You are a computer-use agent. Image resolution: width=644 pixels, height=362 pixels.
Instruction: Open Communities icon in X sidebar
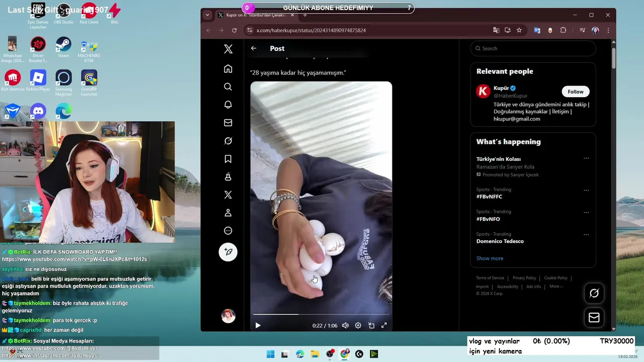tap(228, 177)
